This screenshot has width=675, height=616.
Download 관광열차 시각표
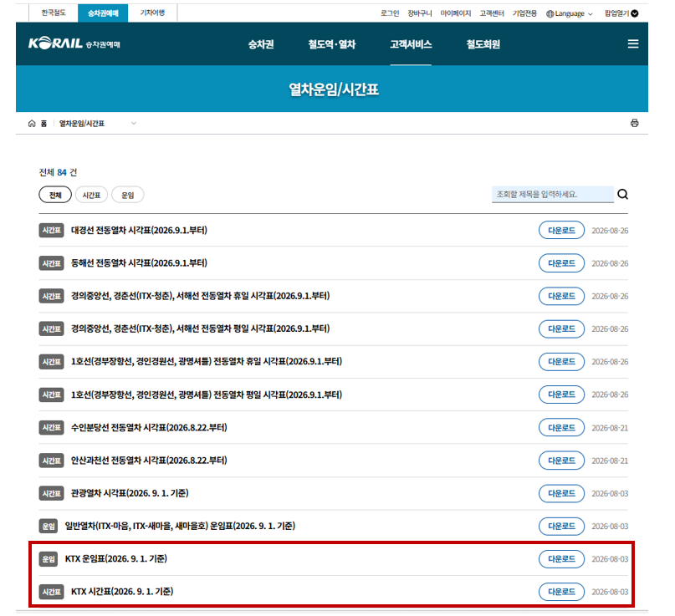(x=561, y=493)
